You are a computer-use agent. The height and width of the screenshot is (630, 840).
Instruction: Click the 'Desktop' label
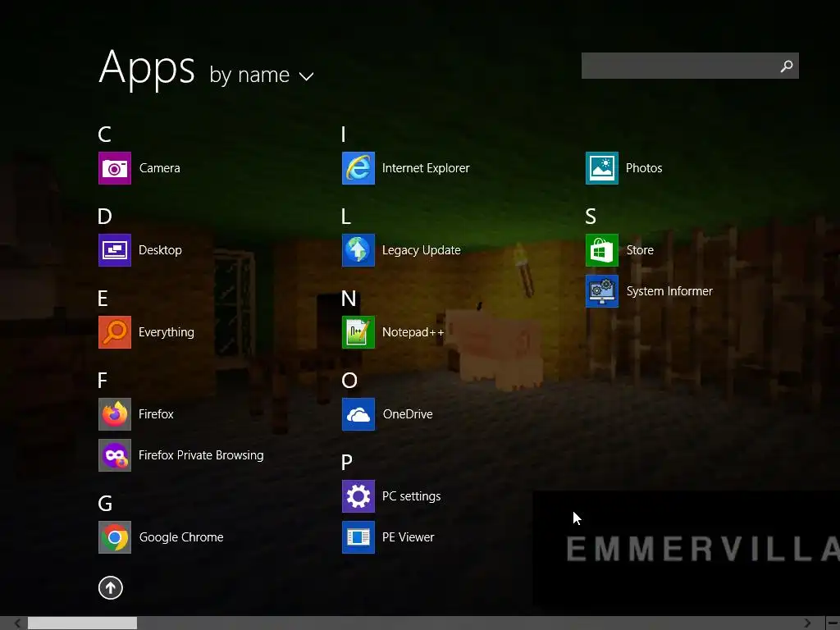click(160, 250)
